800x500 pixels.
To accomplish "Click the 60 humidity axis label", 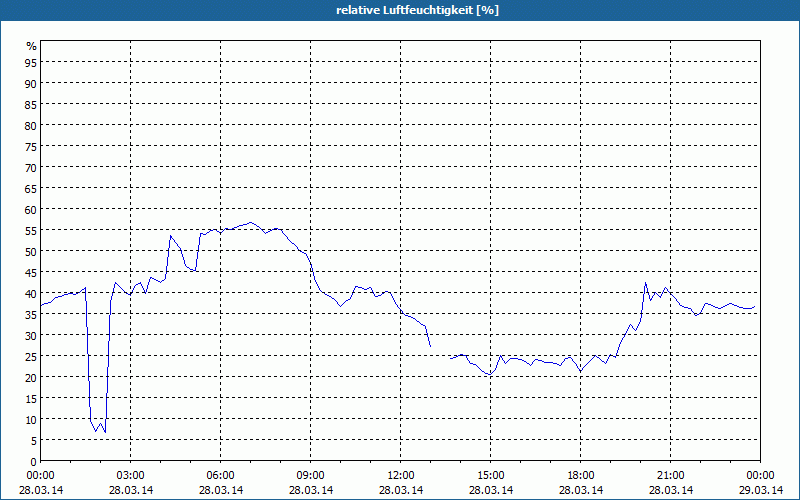I will (x=31, y=209).
